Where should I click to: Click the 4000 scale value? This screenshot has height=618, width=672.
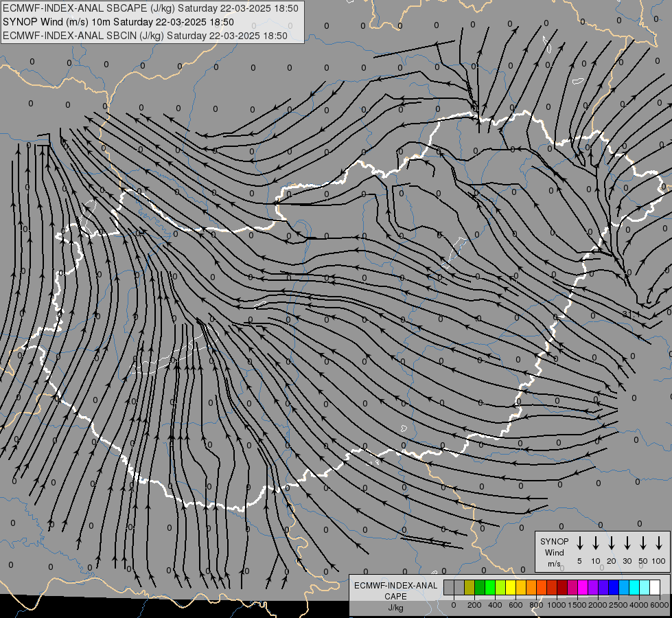(638, 605)
